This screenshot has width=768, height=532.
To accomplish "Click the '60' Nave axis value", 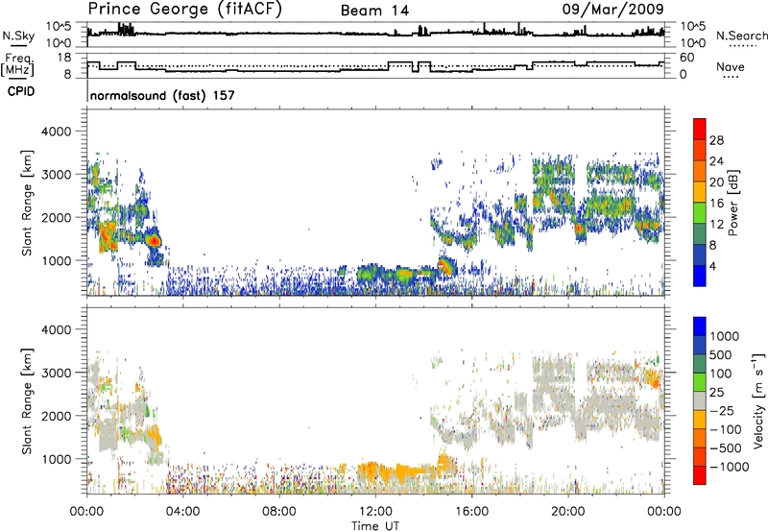I will point(687,58).
